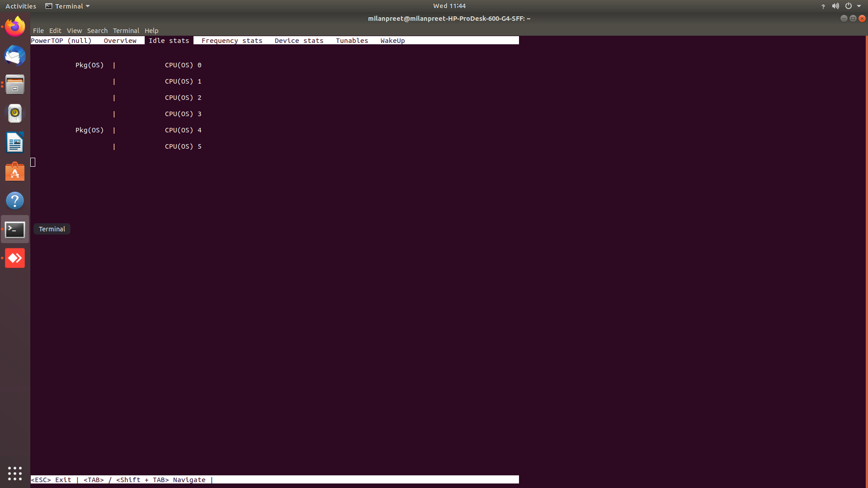The height and width of the screenshot is (488, 868).
Task: Open the View menu
Action: click(74, 31)
